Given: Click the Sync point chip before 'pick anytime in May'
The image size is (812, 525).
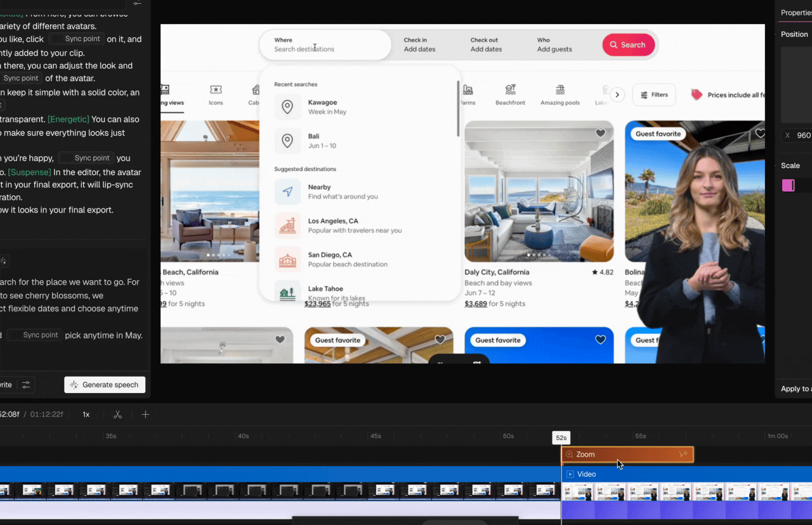Looking at the screenshot, I should coord(34,335).
